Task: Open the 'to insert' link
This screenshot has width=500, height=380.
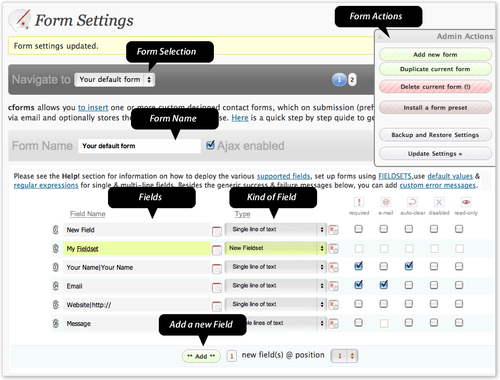Action: 93,108
